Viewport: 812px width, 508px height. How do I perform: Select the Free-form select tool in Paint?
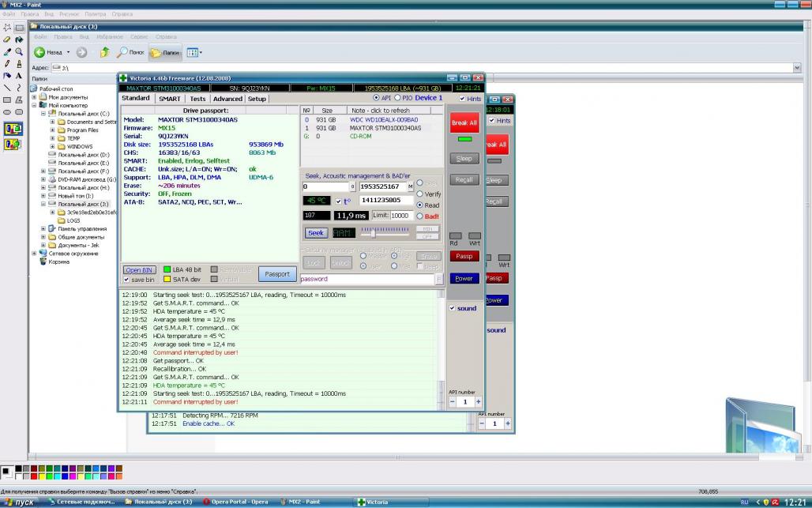click(x=7, y=28)
